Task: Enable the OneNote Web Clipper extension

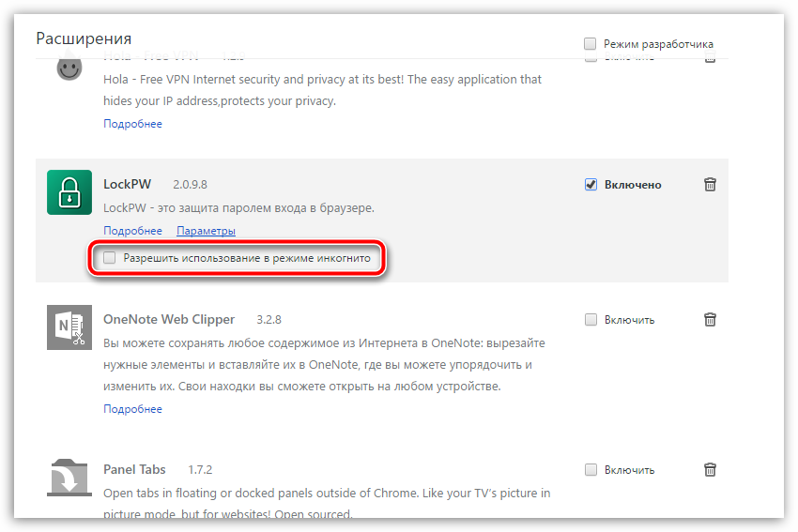Action: (x=591, y=320)
